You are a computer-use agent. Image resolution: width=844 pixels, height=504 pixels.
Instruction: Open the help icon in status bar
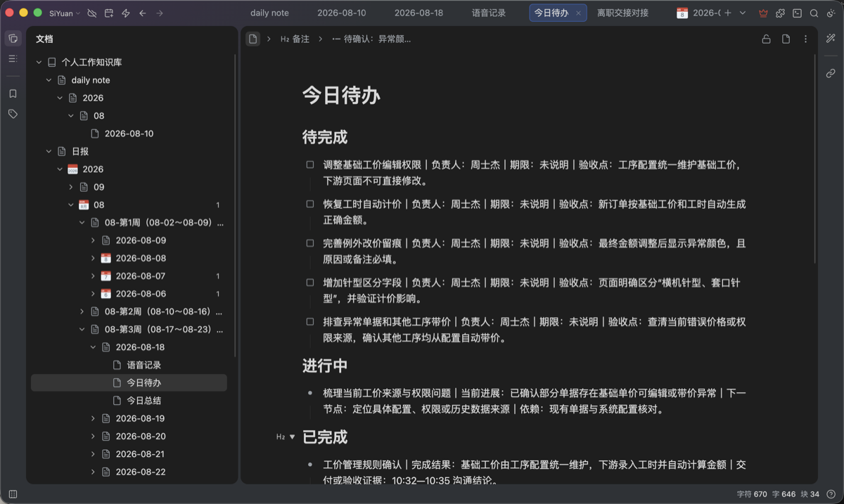pyautogui.click(x=831, y=494)
